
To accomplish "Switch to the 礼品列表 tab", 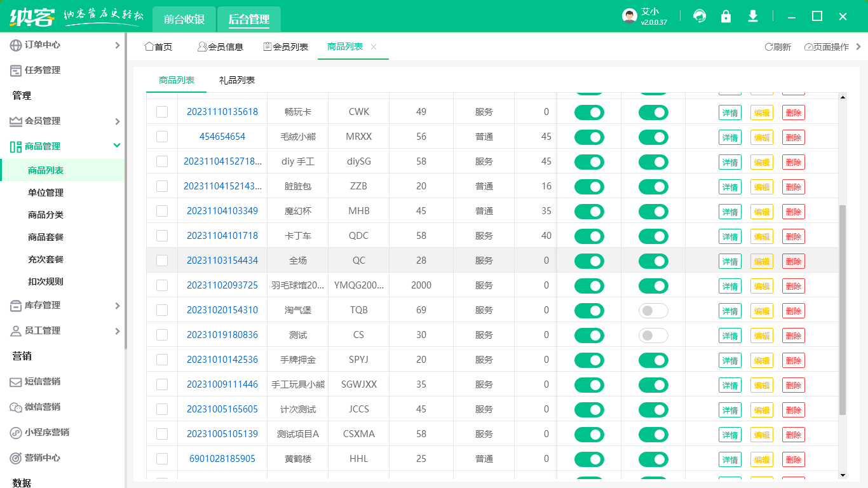I will coord(237,81).
